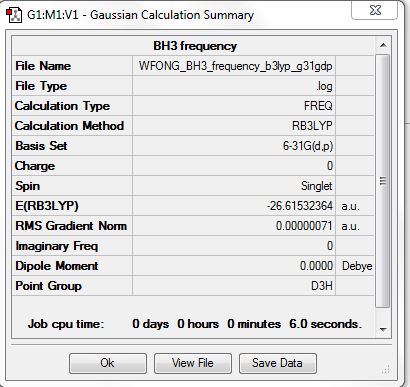
Task: Click the 0 minutes cpu time text
Action: [254, 324]
